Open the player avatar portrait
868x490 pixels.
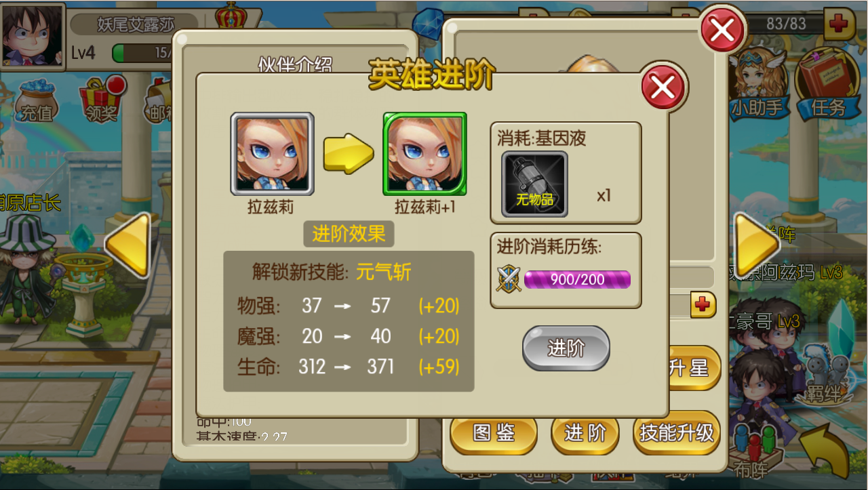(x=33, y=35)
